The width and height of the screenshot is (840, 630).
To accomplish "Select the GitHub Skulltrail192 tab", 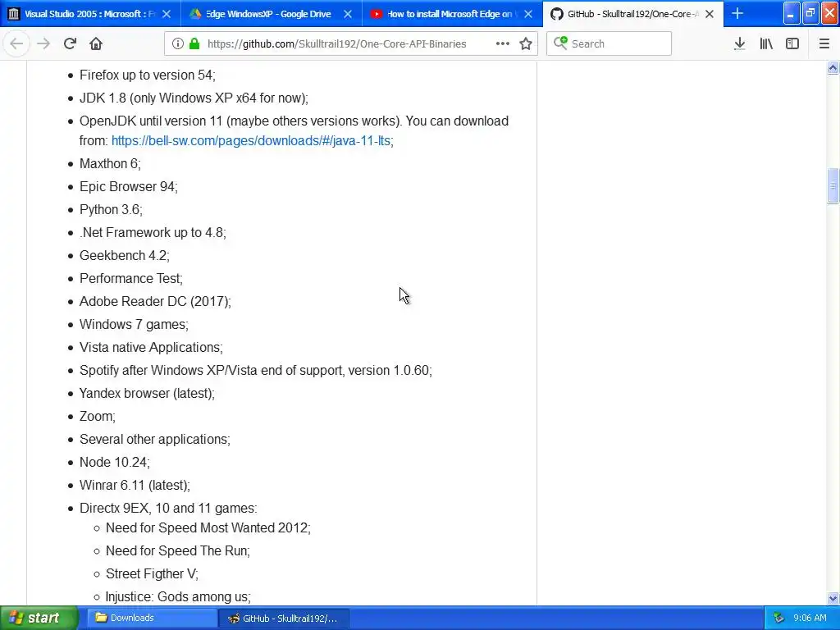I will (633, 14).
